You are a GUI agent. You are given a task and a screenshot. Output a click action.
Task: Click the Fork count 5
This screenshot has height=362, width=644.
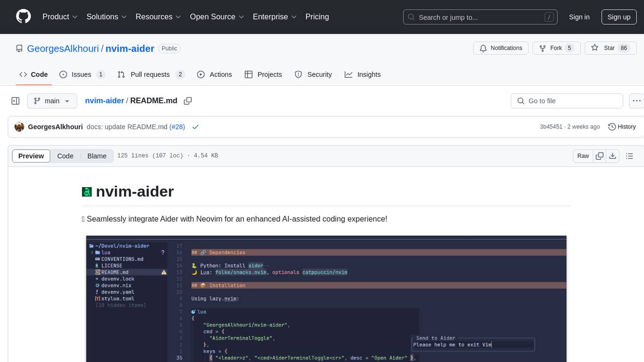click(570, 48)
